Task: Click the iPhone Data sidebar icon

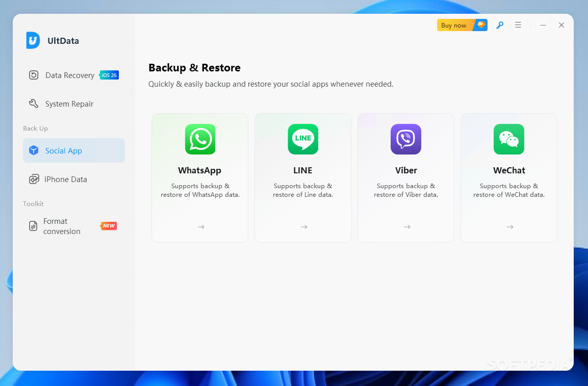Action: [x=34, y=179]
